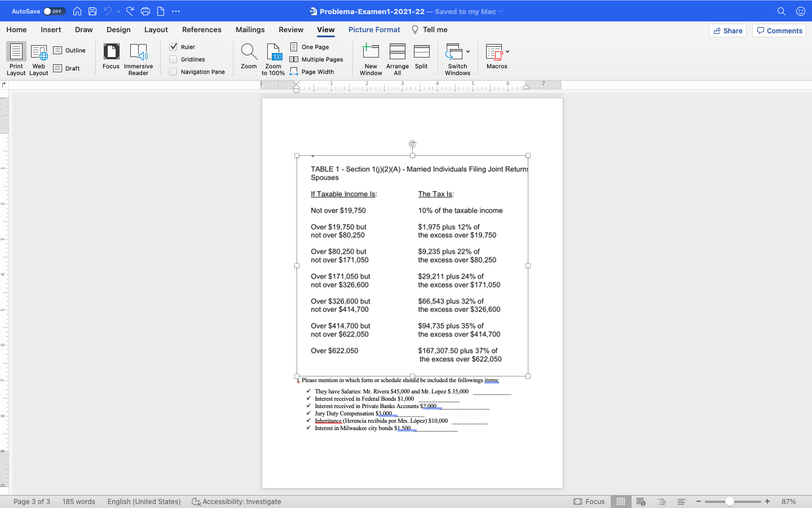This screenshot has height=508, width=812.
Task: Enable Focus mode in ribbon
Action: [111, 56]
